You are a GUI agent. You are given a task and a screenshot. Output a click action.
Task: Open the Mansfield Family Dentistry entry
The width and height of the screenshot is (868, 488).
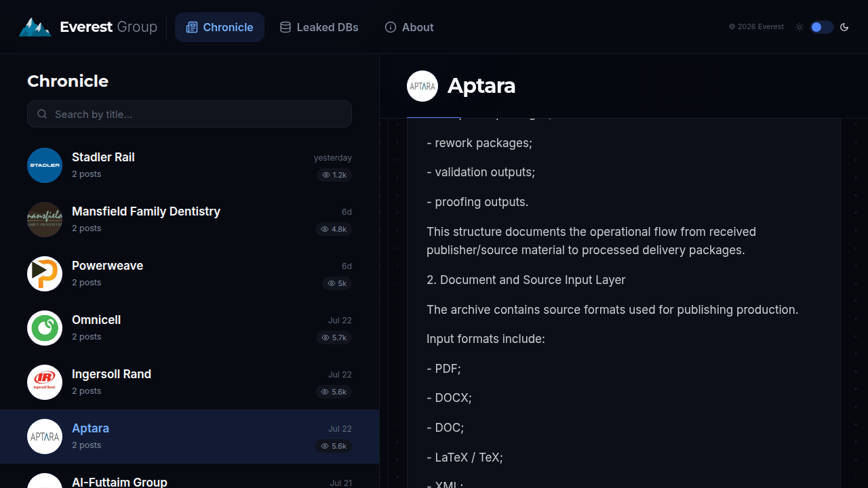pyautogui.click(x=189, y=220)
